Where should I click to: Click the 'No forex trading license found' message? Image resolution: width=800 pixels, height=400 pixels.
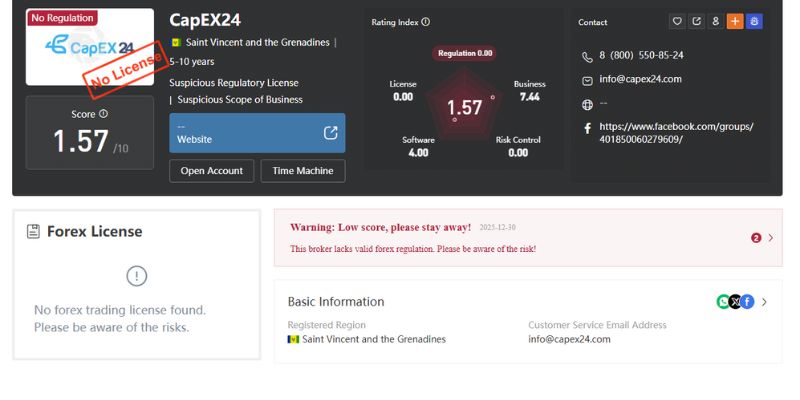click(120, 318)
